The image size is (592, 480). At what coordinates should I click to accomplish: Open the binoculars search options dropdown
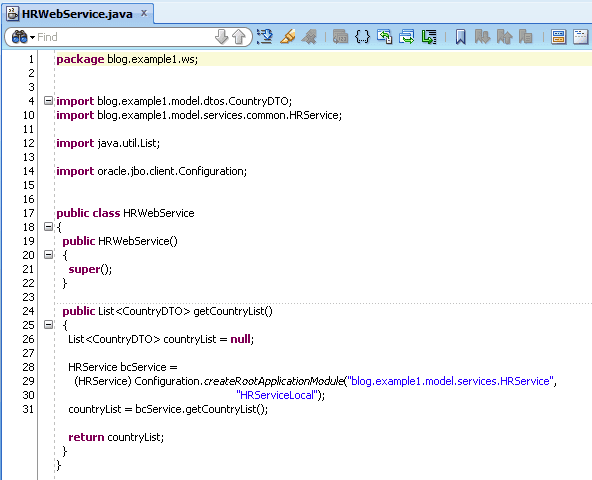[x=23, y=37]
